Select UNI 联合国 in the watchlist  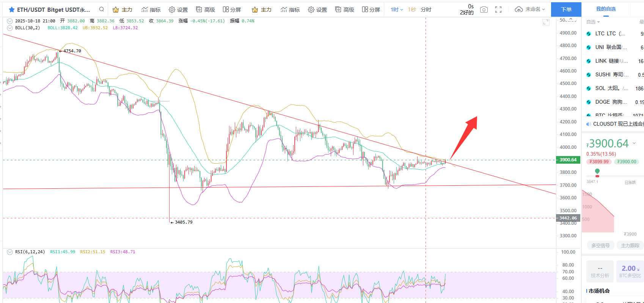[x=613, y=47]
